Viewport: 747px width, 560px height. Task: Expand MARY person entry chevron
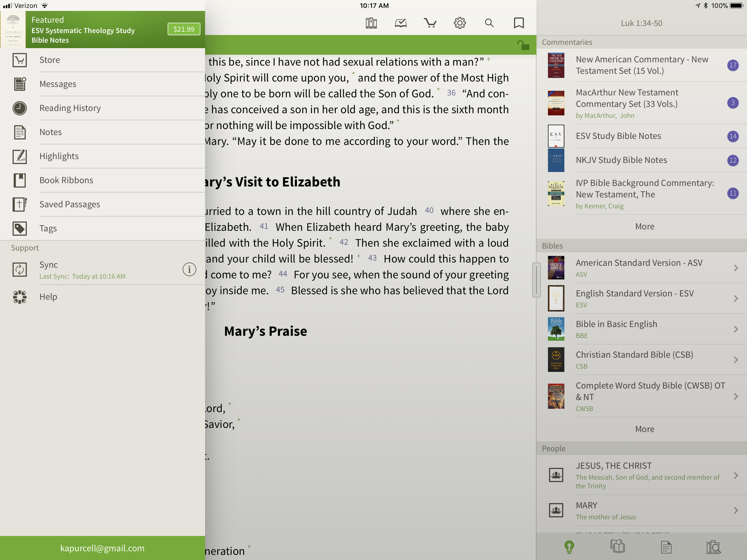click(x=736, y=510)
